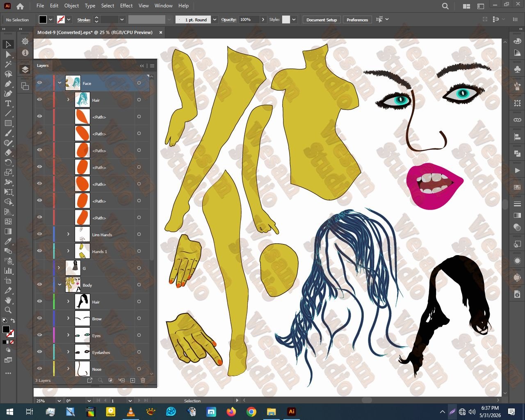This screenshot has height=420, width=525.
Task: Open the Symbols panel (club icon)
Action: pyautogui.click(x=517, y=69)
